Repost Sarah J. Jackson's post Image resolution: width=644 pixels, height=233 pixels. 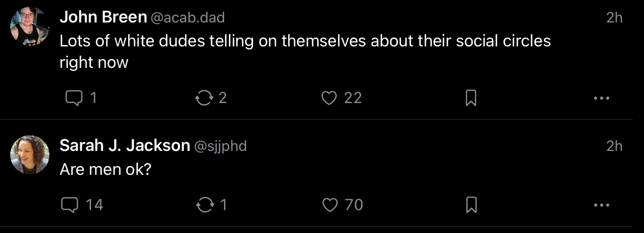[x=204, y=204]
